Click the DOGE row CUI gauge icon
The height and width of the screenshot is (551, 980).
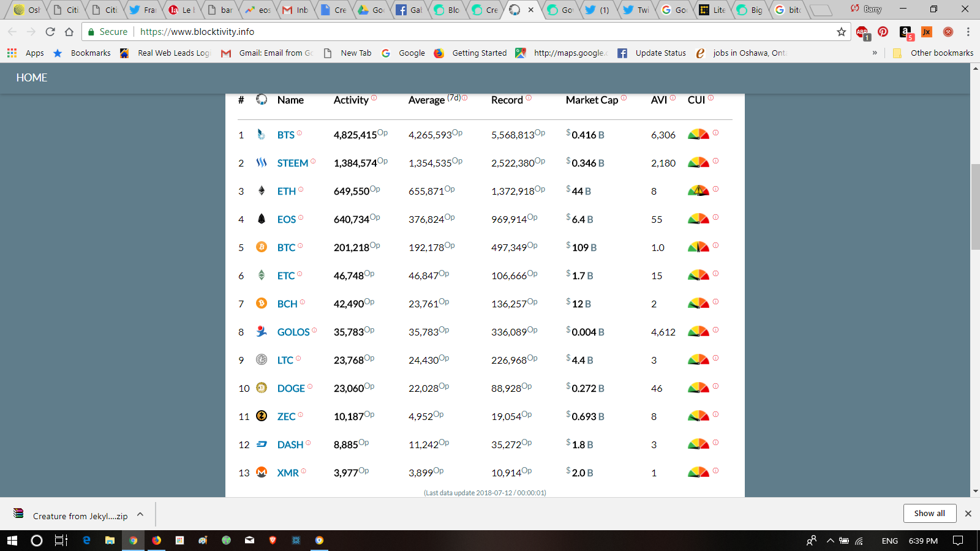(x=698, y=388)
